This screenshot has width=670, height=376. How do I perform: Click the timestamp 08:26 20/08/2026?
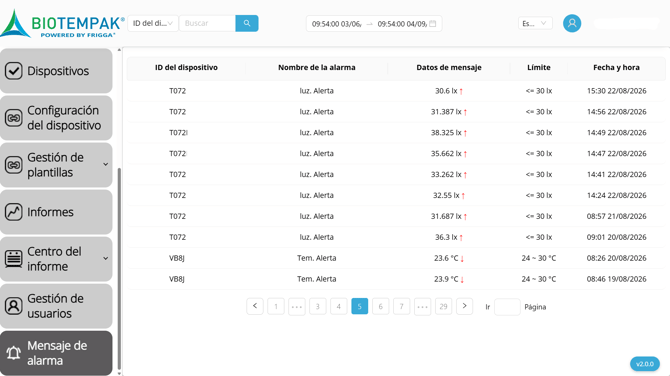coord(616,258)
